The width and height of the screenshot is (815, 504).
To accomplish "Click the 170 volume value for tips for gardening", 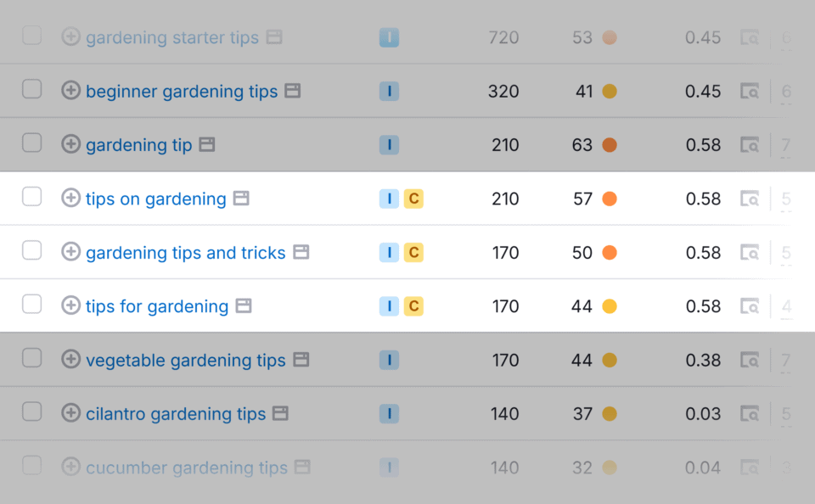I will [x=505, y=306].
